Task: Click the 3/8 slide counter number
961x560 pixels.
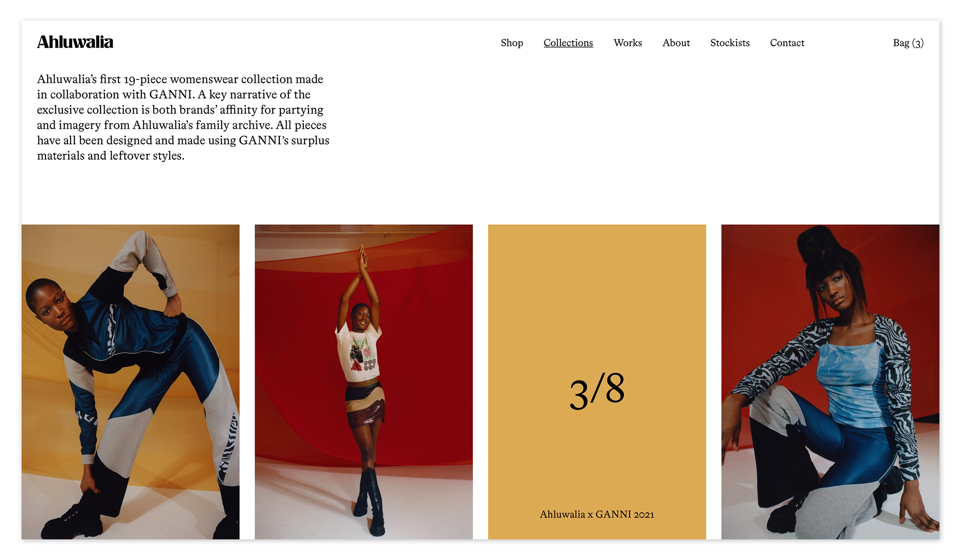Action: pyautogui.click(x=597, y=390)
